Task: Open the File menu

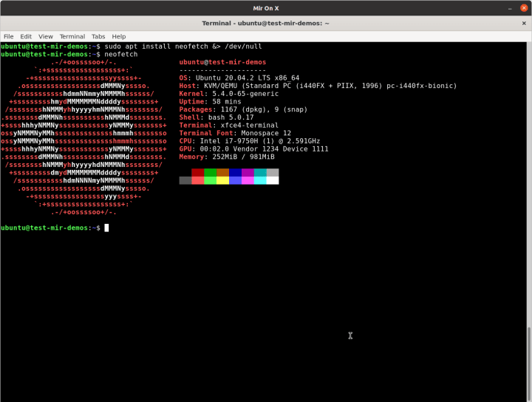Action: pyautogui.click(x=8, y=36)
